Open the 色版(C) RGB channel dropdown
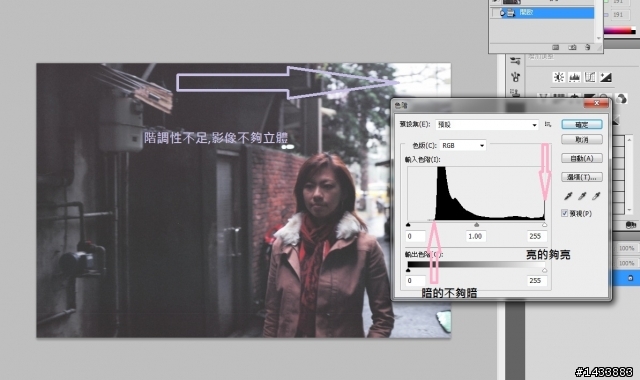Image resolution: width=640 pixels, height=380 pixels. click(462, 145)
